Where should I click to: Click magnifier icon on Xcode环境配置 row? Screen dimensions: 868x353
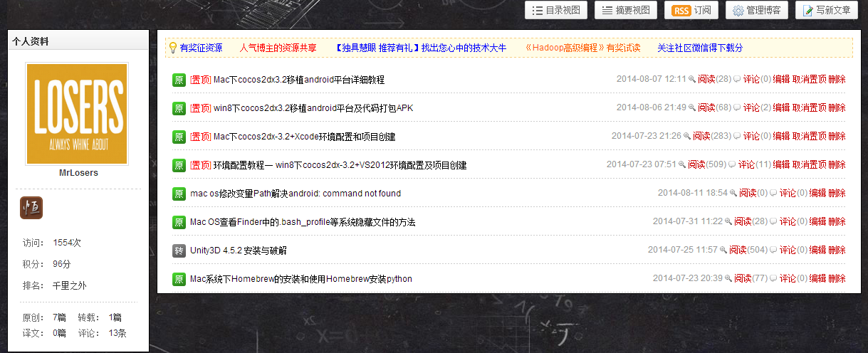(x=688, y=137)
